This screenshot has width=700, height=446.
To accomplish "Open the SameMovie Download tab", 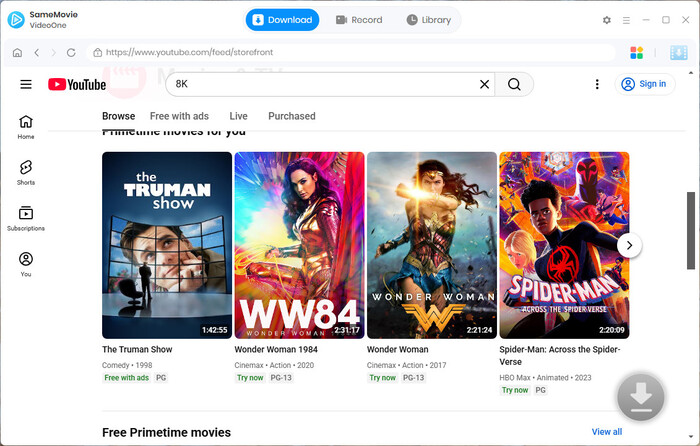I will pyautogui.click(x=282, y=20).
